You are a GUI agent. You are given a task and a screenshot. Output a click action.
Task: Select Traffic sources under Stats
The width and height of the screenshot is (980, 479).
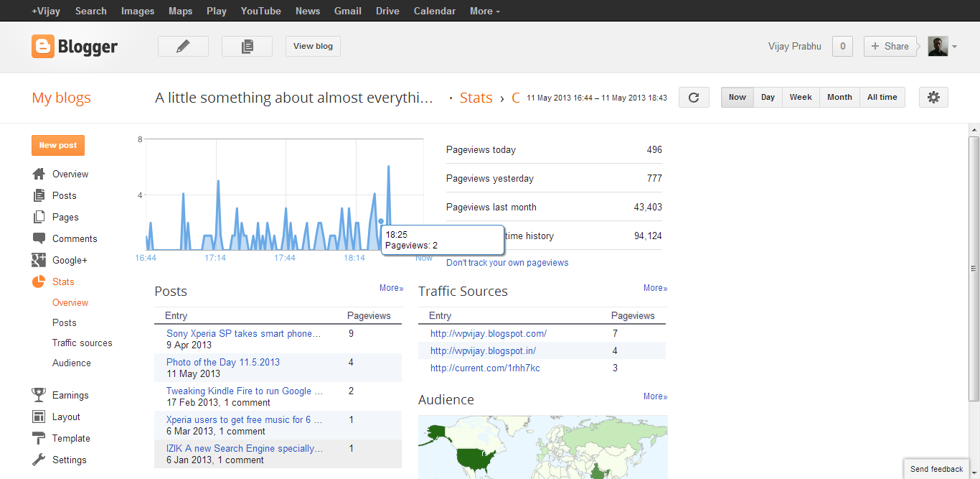(83, 343)
